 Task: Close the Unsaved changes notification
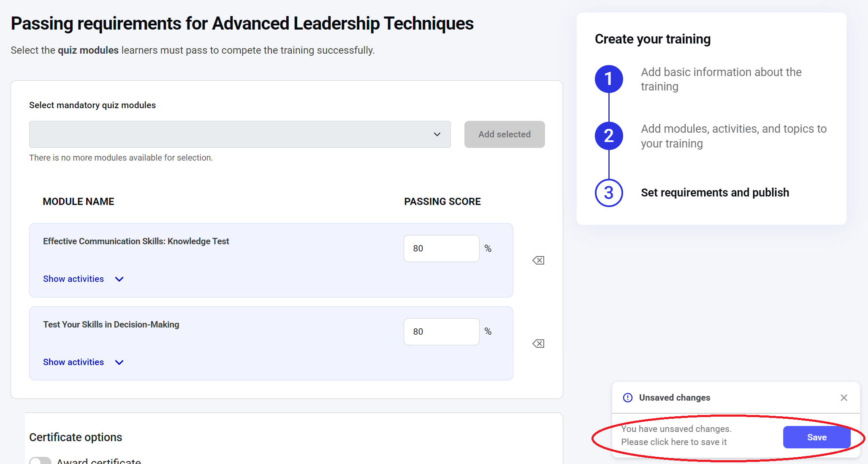(x=844, y=398)
